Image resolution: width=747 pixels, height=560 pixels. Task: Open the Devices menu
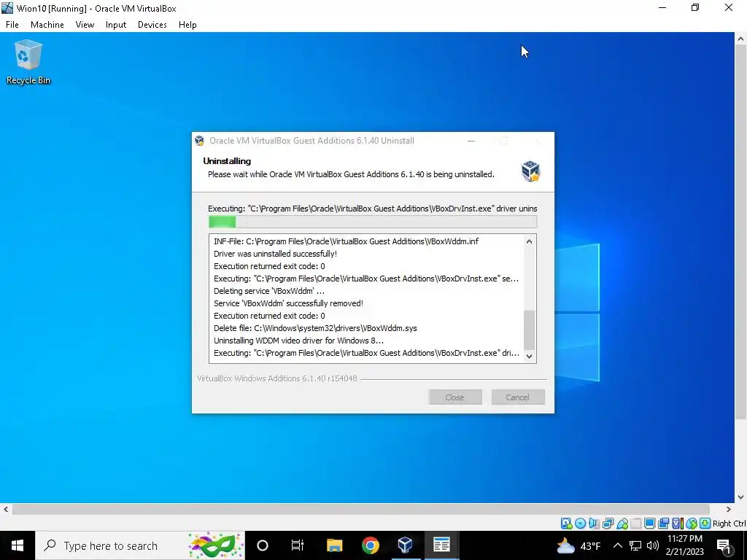tap(152, 25)
